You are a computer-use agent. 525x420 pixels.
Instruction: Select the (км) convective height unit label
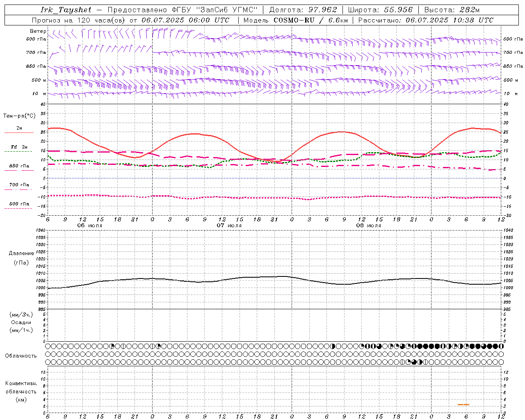click(21, 400)
